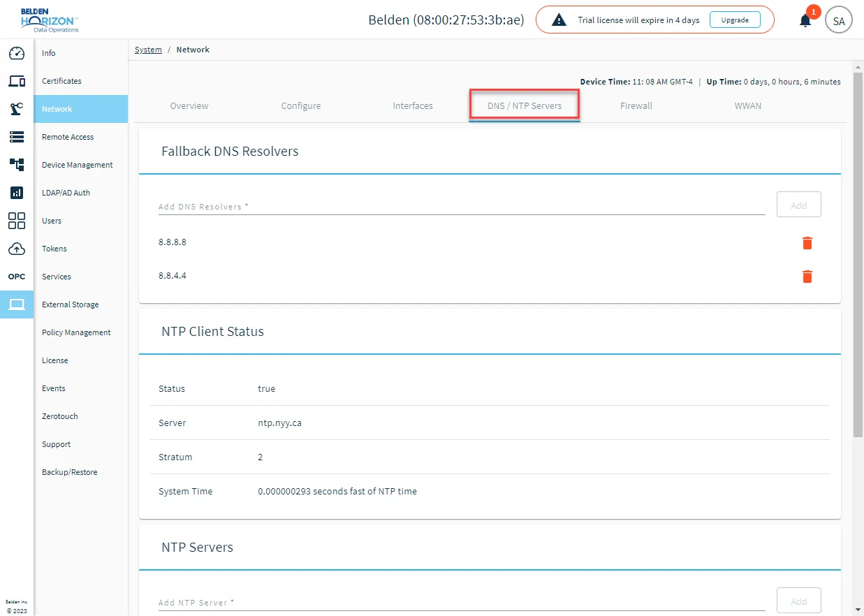Open the notifications bell
Image resolution: width=864 pixels, height=616 pixels.
click(805, 21)
